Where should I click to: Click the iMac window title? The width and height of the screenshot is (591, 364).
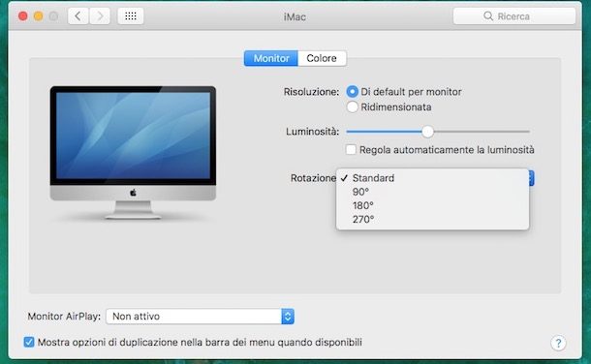[295, 16]
